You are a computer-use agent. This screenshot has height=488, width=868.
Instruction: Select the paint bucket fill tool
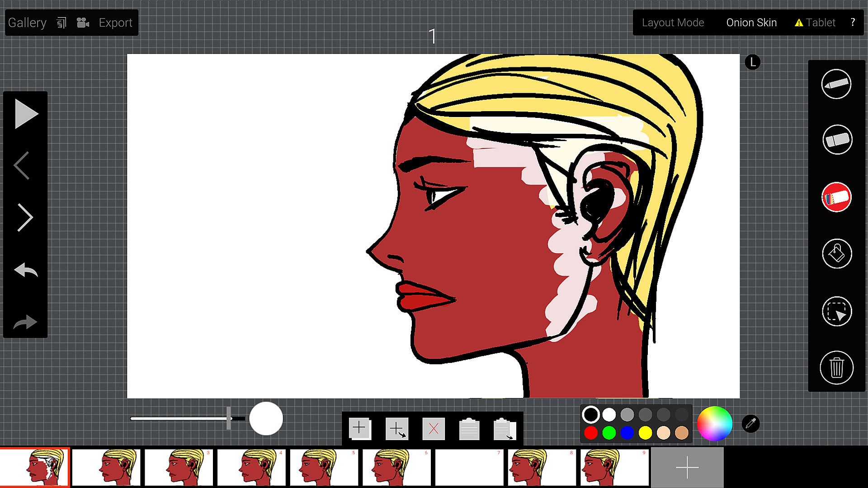[x=836, y=253]
